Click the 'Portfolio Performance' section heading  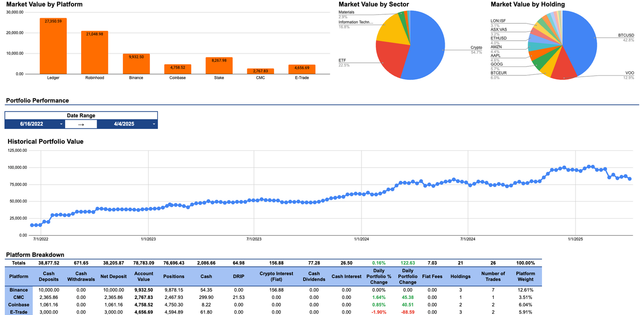37,100
